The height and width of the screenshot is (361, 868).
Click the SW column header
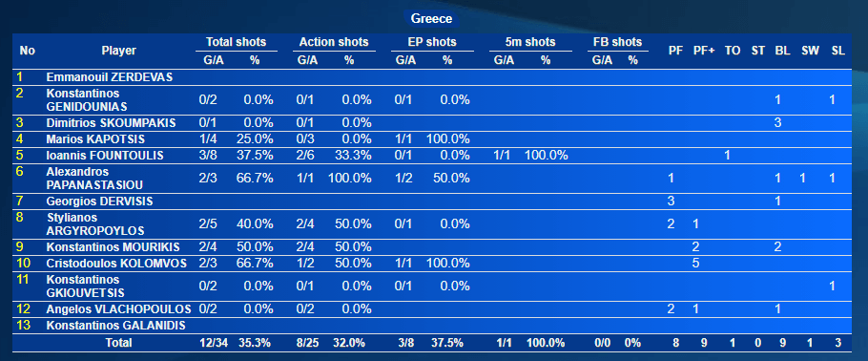tap(810, 51)
